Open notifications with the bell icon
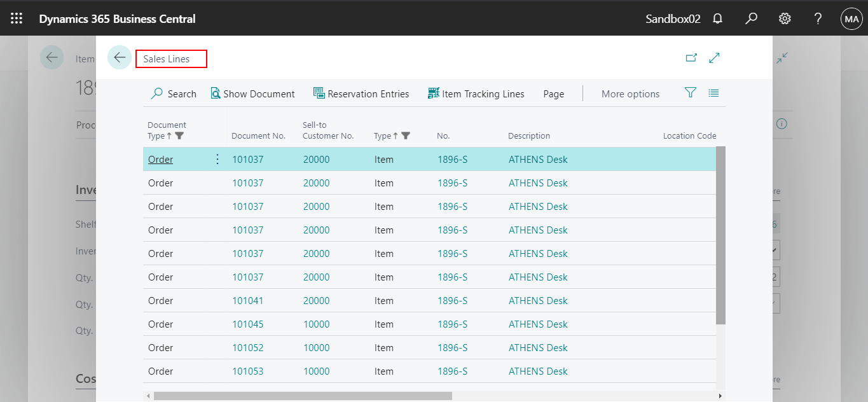 (x=717, y=18)
